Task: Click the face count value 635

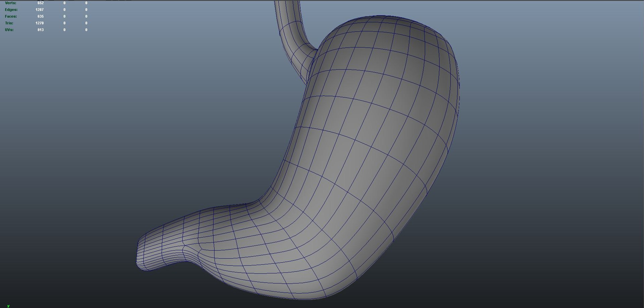Action: [x=41, y=16]
